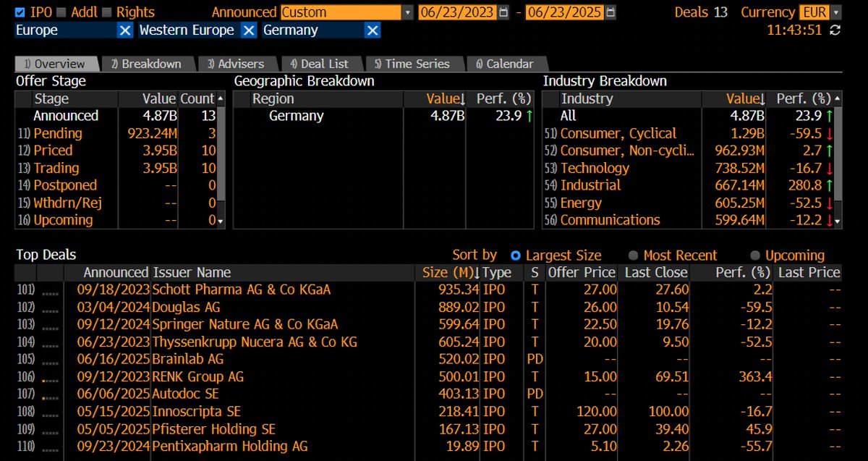Switch to the Breakdown tab
This screenshot has width=868, height=461.
148,64
